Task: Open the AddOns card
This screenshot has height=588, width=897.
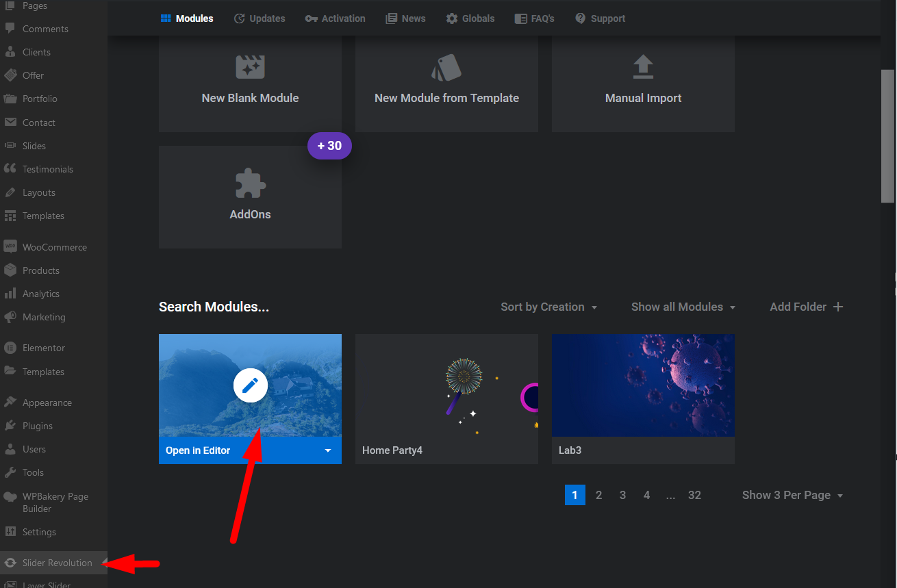Action: (x=250, y=197)
